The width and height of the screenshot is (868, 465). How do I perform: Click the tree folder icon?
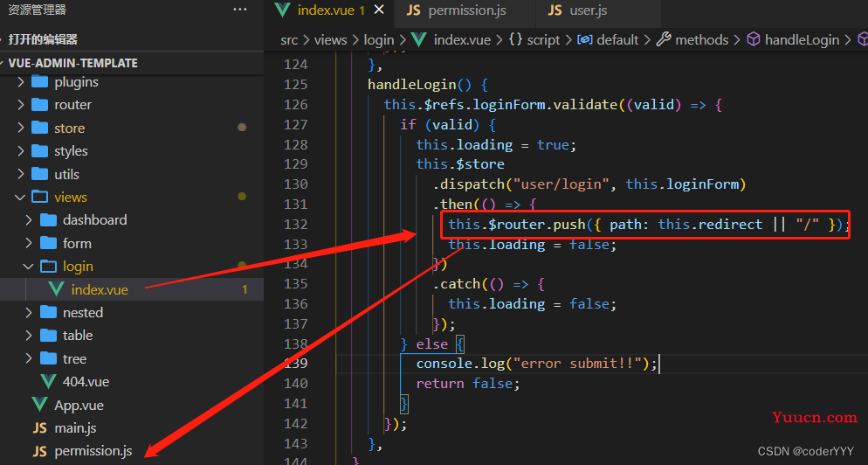48,358
